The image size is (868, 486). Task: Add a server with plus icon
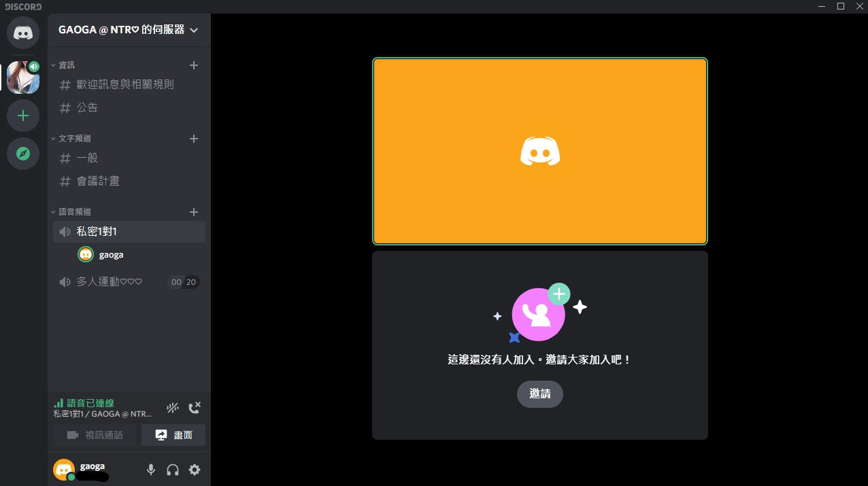pos(23,116)
